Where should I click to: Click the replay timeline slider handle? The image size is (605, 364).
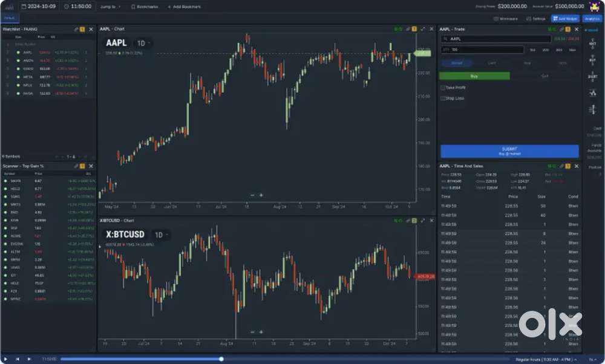[x=221, y=359]
